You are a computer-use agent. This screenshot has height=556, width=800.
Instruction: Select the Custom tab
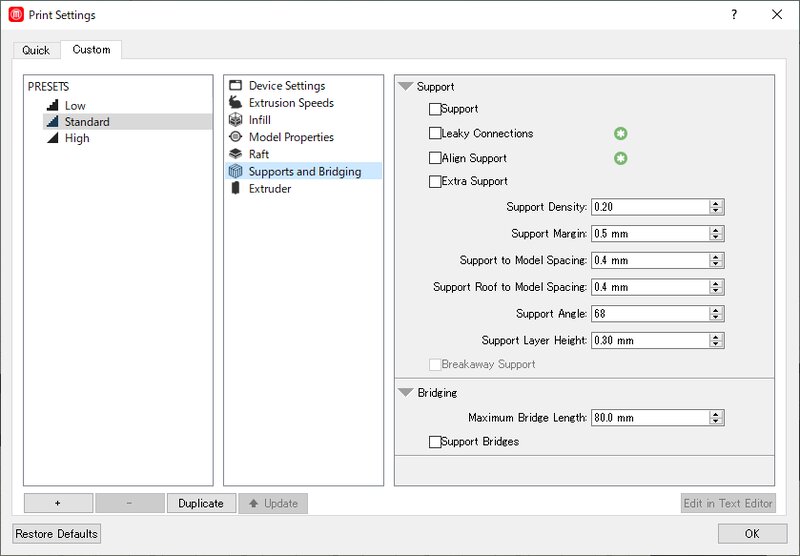click(x=91, y=49)
